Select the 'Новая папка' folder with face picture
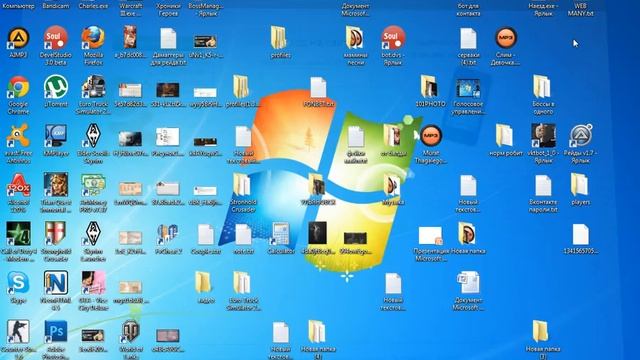Screen dimensions: 640x360 [x=467, y=234]
